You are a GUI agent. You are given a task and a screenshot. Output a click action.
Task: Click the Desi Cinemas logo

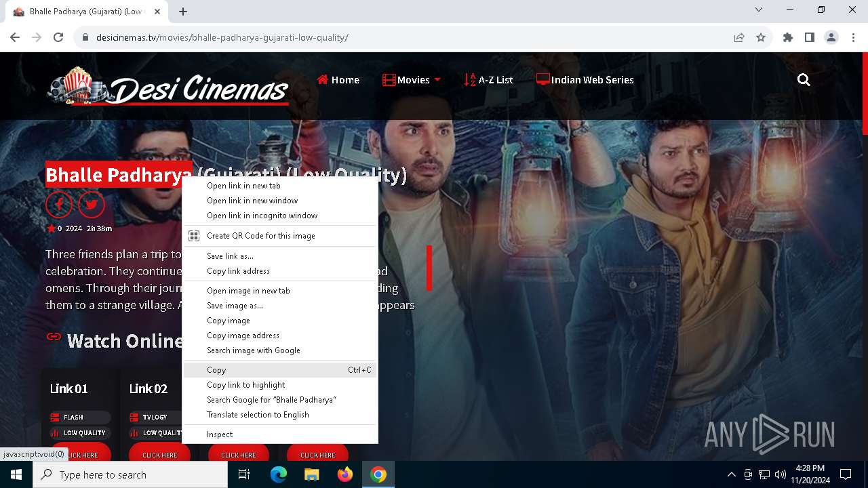(167, 87)
